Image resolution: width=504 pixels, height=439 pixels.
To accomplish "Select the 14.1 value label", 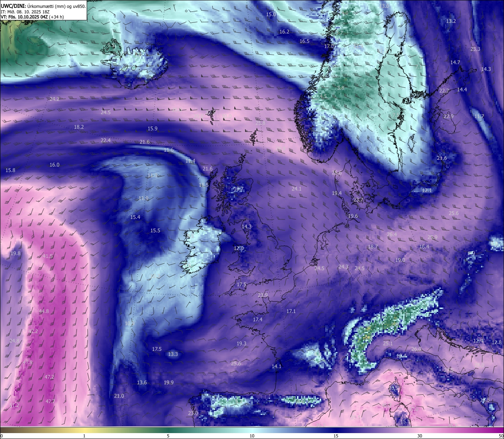I will pos(276,366).
